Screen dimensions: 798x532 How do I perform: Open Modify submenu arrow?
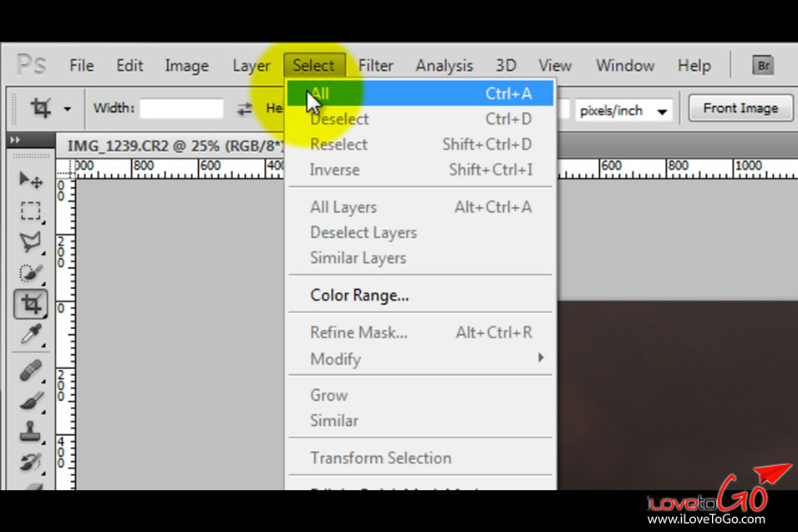tap(541, 357)
